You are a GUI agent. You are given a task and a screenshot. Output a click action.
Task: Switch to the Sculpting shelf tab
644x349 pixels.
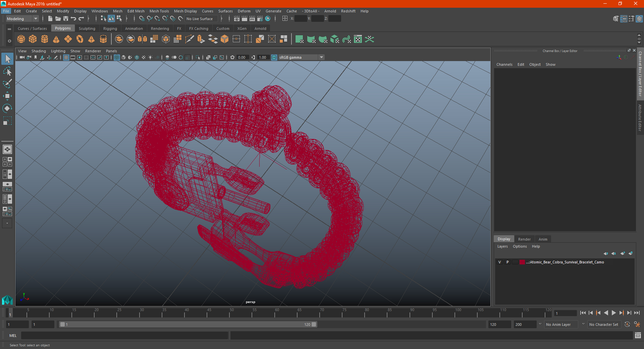(87, 29)
